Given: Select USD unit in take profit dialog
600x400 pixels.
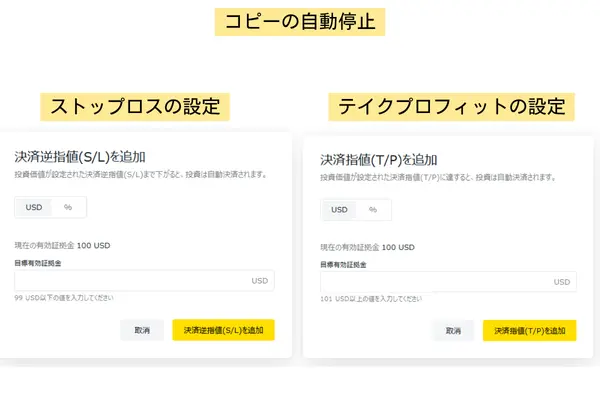Looking at the screenshot, I should 339,210.
